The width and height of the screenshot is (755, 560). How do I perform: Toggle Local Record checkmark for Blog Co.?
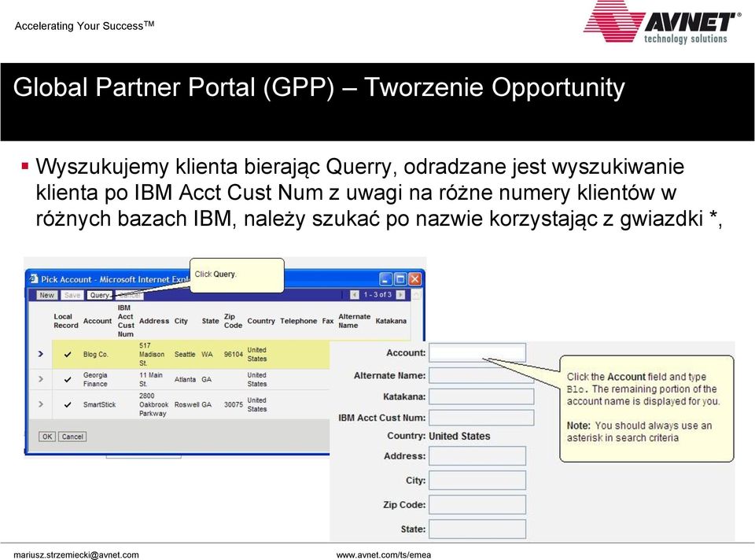68,355
